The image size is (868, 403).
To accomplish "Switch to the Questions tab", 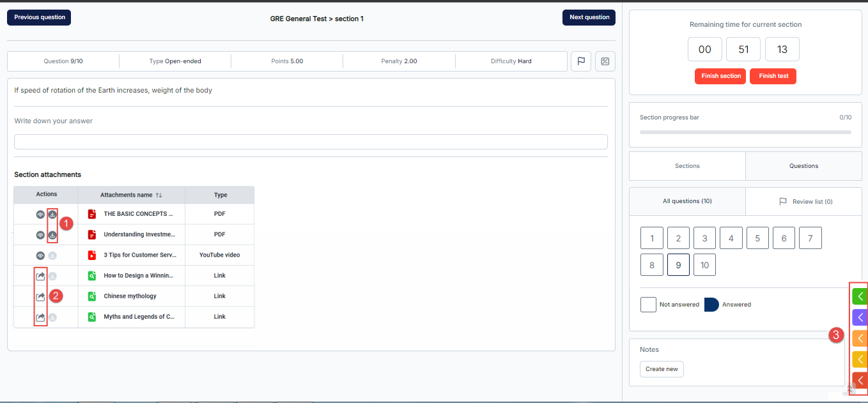I will point(803,166).
